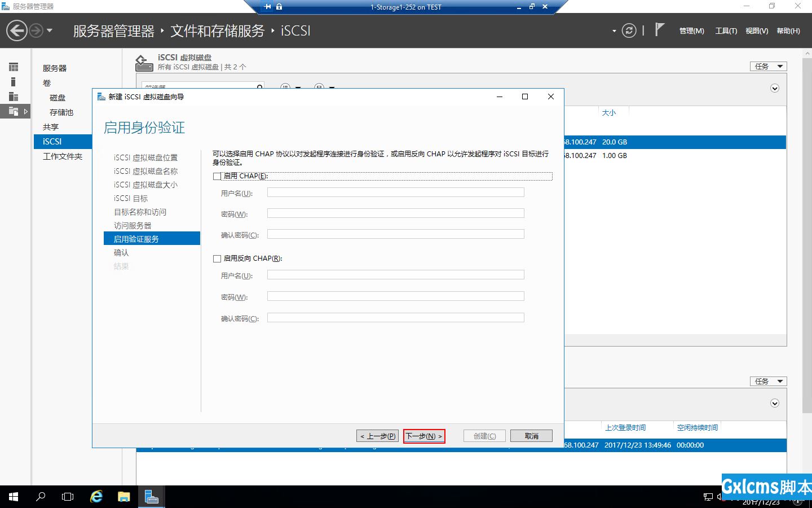Sort by 上次登录时间 column header
812x508 pixels.
click(x=625, y=428)
